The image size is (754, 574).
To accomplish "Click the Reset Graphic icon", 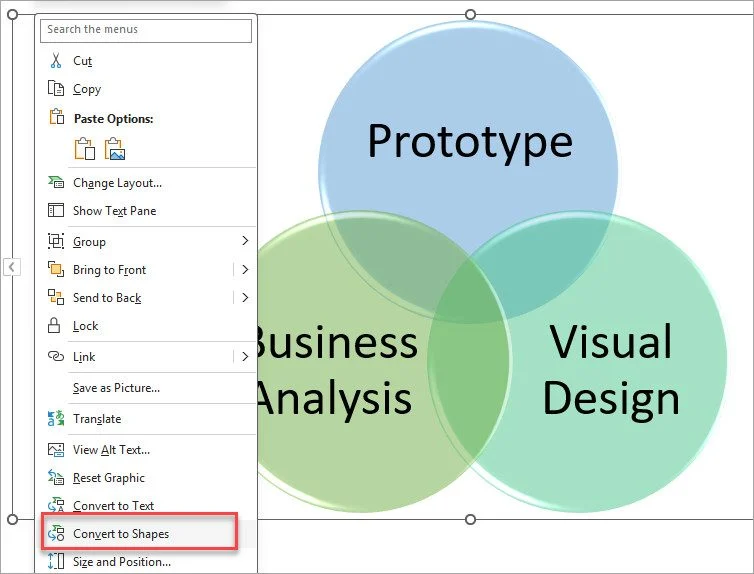I will click(x=56, y=477).
